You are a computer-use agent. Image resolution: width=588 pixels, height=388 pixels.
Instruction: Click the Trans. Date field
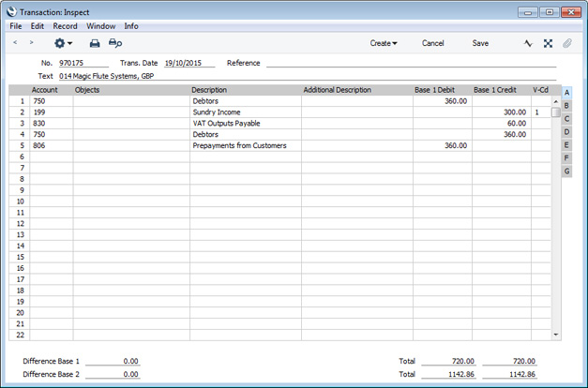pyautogui.click(x=189, y=63)
